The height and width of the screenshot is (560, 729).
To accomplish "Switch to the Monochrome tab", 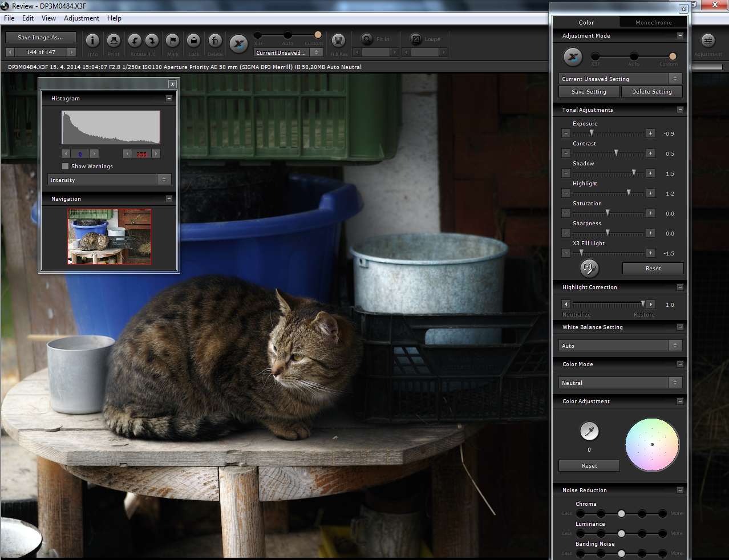I will (653, 23).
